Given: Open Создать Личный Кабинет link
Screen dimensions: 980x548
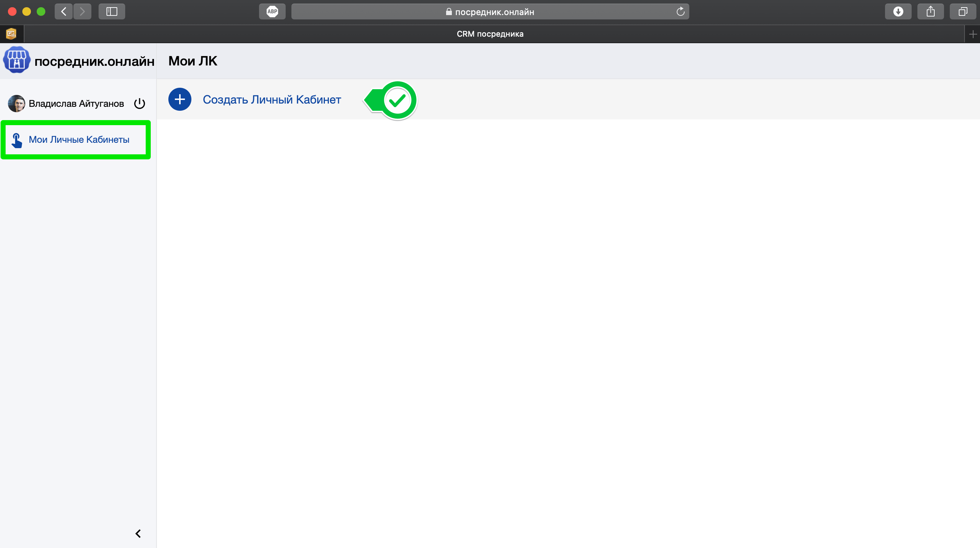Looking at the screenshot, I should pos(272,100).
